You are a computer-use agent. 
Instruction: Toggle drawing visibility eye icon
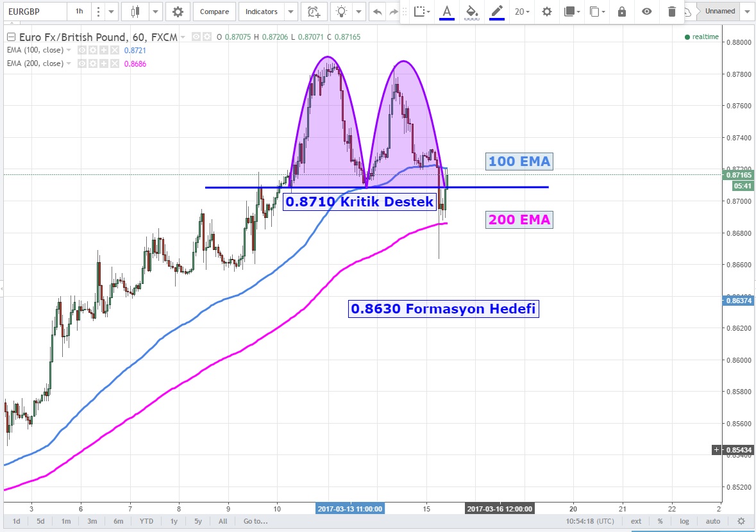pyautogui.click(x=647, y=12)
